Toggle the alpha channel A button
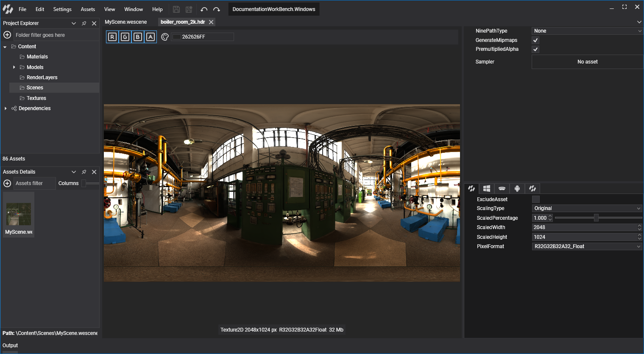 tap(151, 37)
